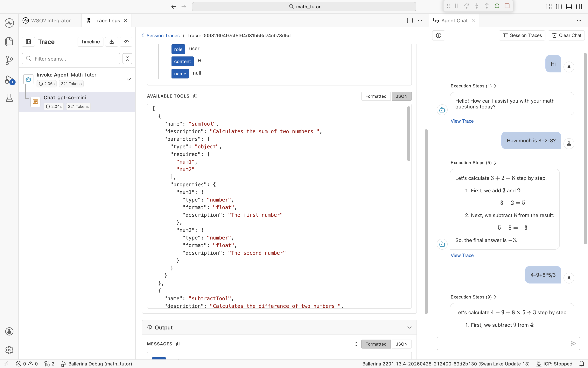588x368 pixels.
Task: Copy the Available Tools content
Action: (x=195, y=96)
